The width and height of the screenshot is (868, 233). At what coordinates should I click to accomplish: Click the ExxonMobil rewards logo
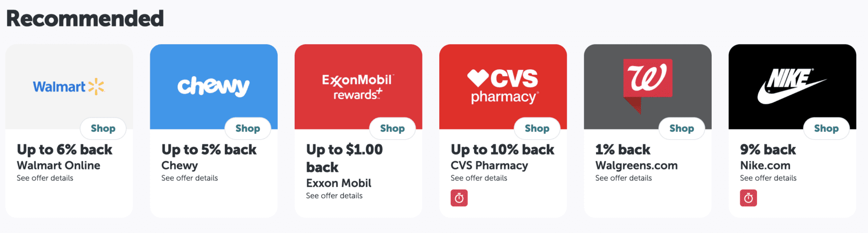[x=358, y=87]
